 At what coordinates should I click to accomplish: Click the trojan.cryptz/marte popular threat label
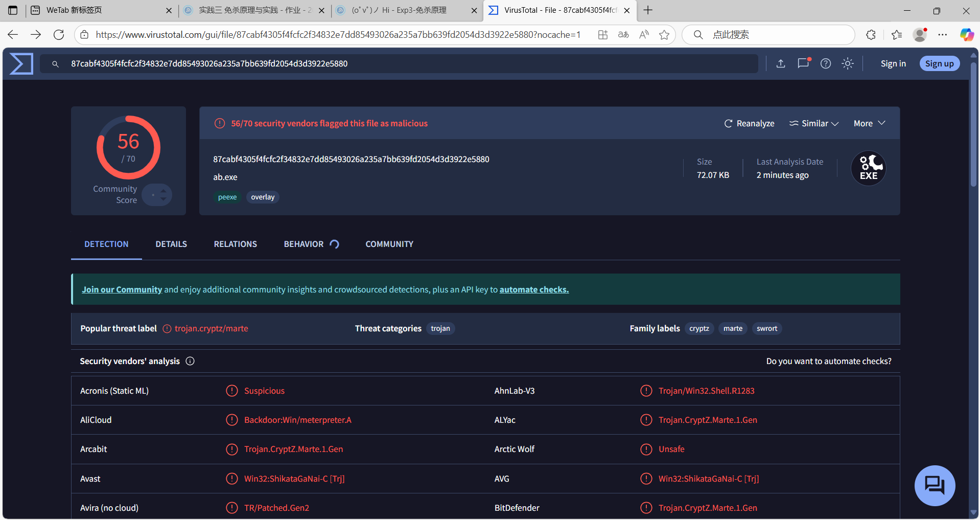[x=212, y=328]
